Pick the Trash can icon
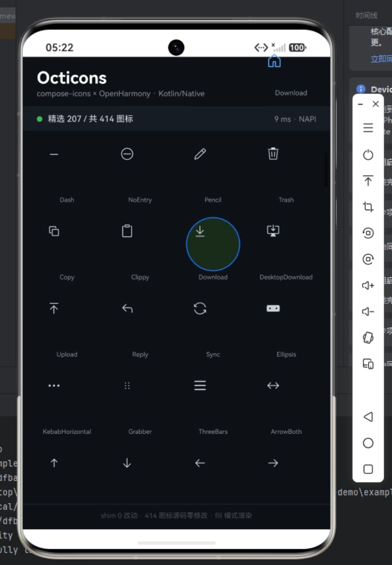Viewport: 392px width, 565px height. 273,154
